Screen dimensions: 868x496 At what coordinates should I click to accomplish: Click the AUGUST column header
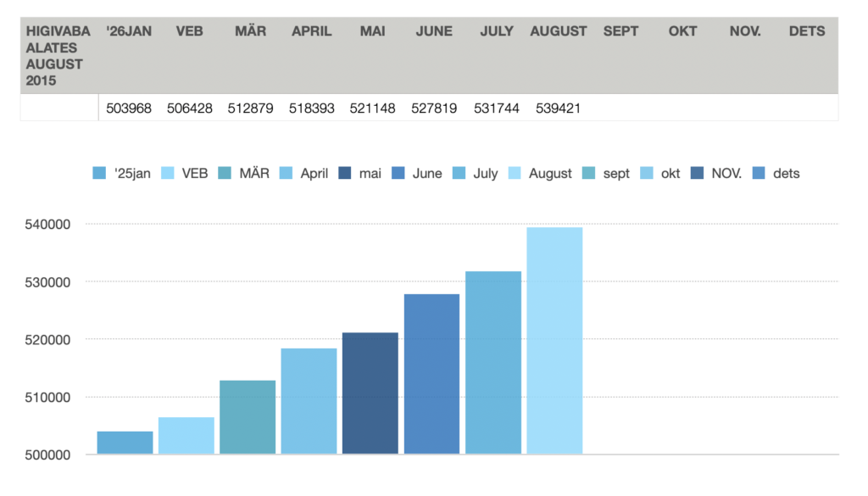point(558,31)
